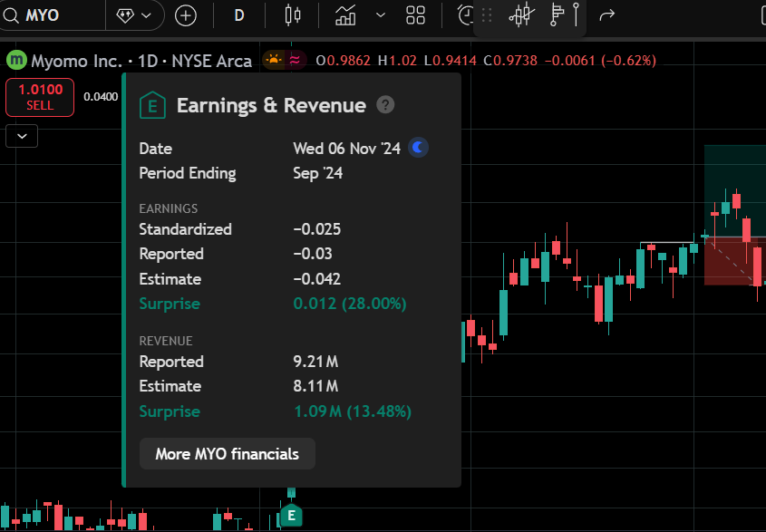
Task: Click the 'Wed 06 Nov '24' date value
Action: (x=347, y=148)
